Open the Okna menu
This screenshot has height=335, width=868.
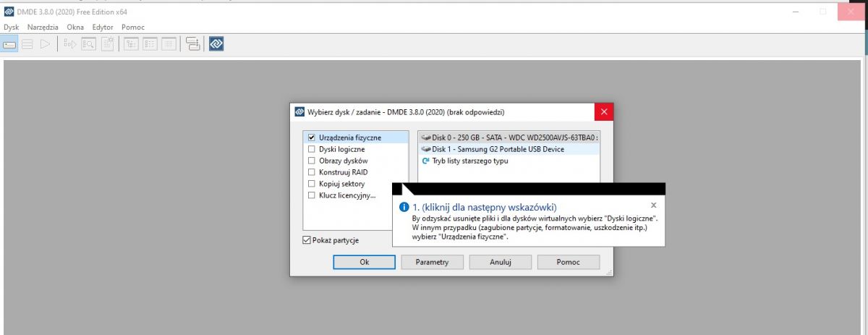tap(75, 27)
